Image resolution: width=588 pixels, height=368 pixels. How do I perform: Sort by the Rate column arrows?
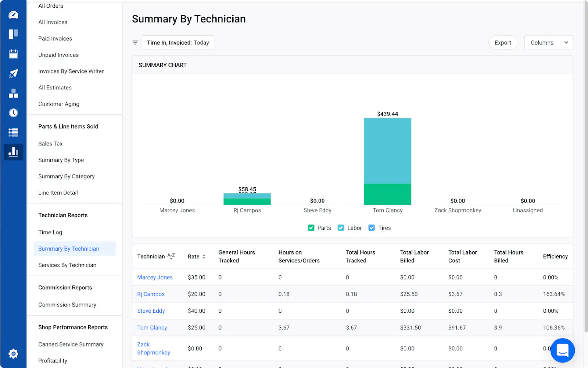[204, 256]
